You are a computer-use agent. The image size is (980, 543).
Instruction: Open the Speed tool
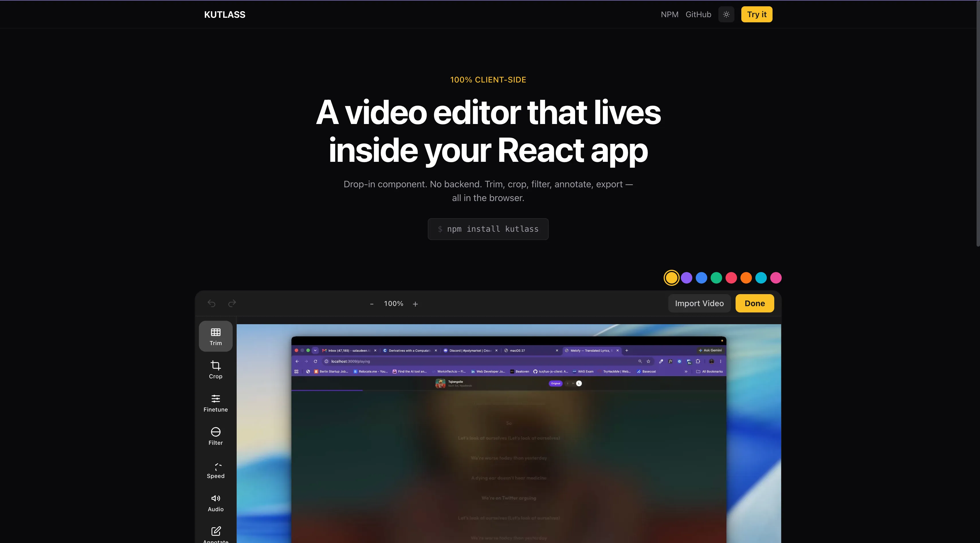click(x=215, y=469)
